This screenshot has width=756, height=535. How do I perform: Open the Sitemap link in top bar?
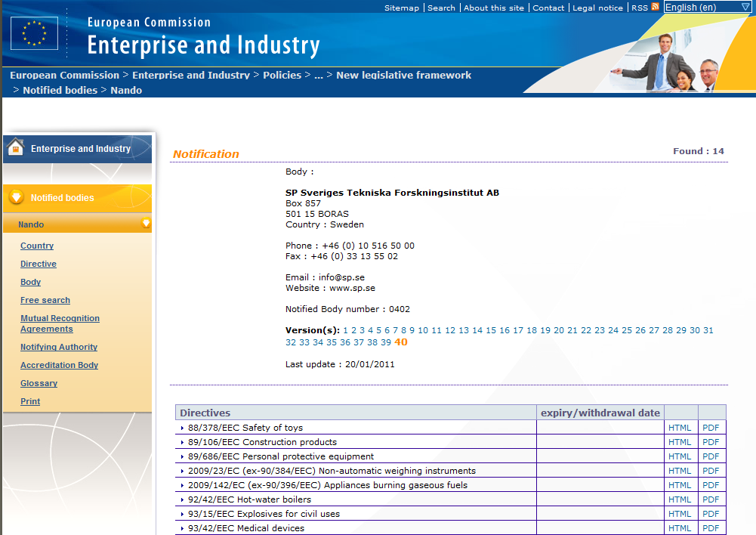(402, 8)
